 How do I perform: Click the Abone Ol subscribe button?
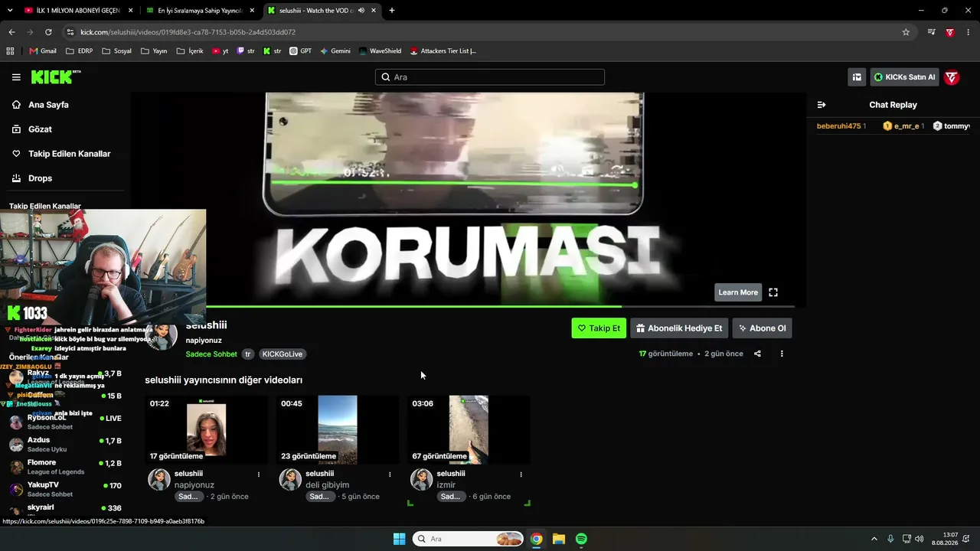point(763,328)
